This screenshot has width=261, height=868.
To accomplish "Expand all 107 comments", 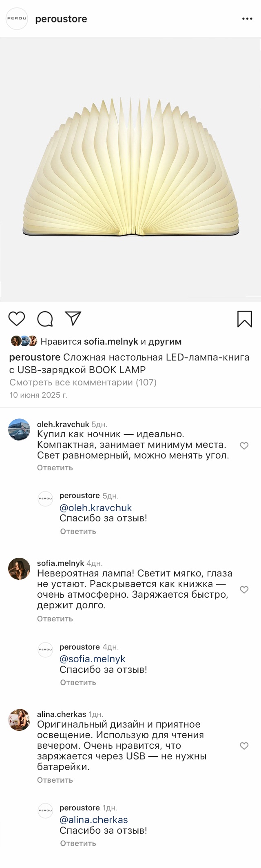I will [x=83, y=383].
